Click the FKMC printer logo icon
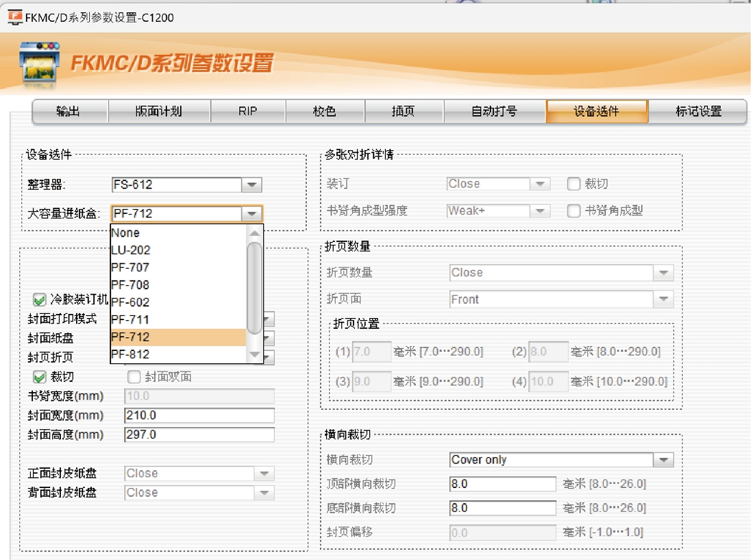 click(39, 64)
